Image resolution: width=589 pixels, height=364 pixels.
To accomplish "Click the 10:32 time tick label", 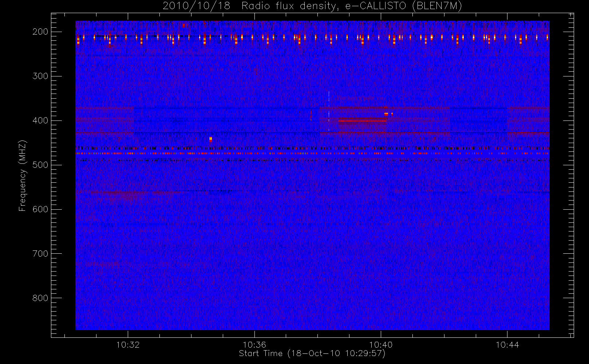I will click(128, 345).
